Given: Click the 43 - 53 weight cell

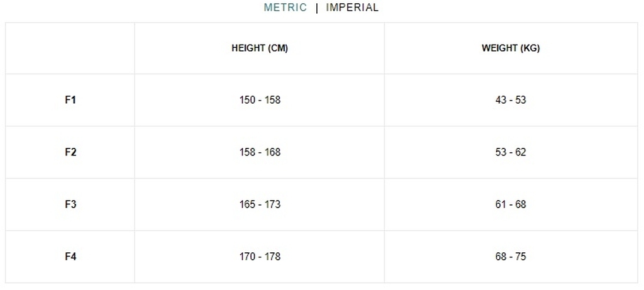Looking at the screenshot, I should coord(511,100).
